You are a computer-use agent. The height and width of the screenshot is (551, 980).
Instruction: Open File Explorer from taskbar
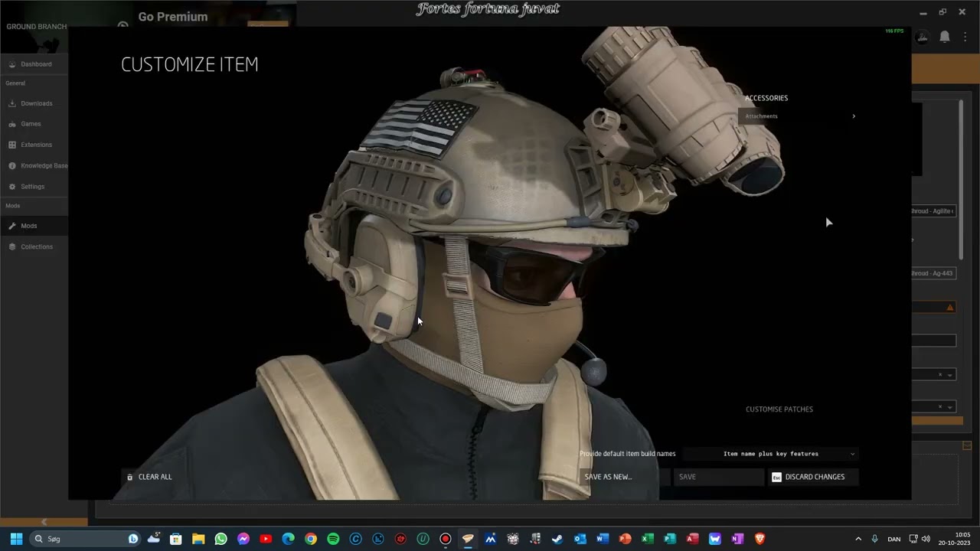tap(198, 539)
